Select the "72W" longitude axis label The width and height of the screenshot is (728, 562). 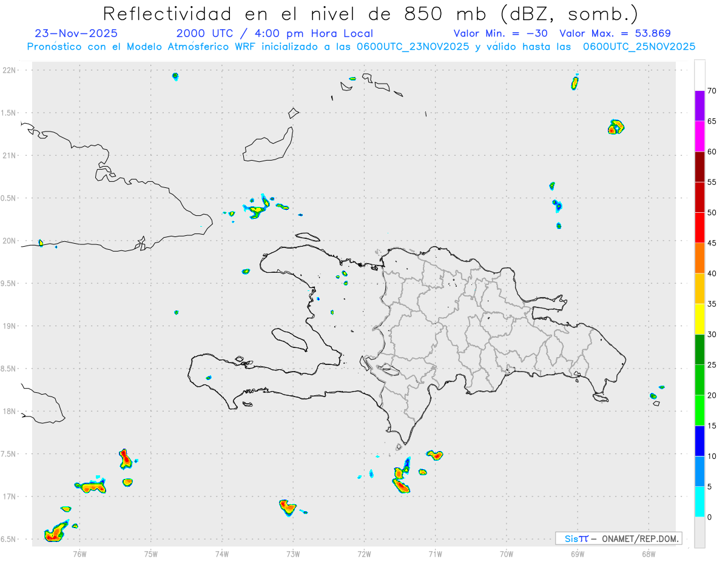pos(364,554)
